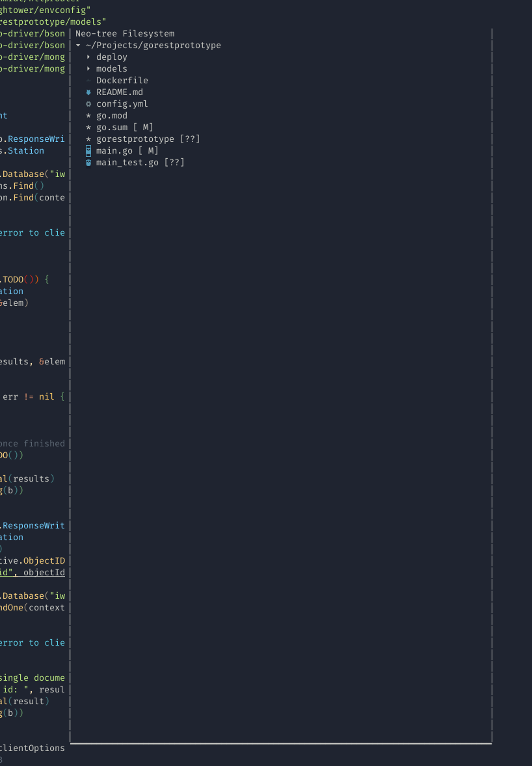Open README.md in Neo-tree
Image resolution: width=532 pixels, height=766 pixels.
120,92
